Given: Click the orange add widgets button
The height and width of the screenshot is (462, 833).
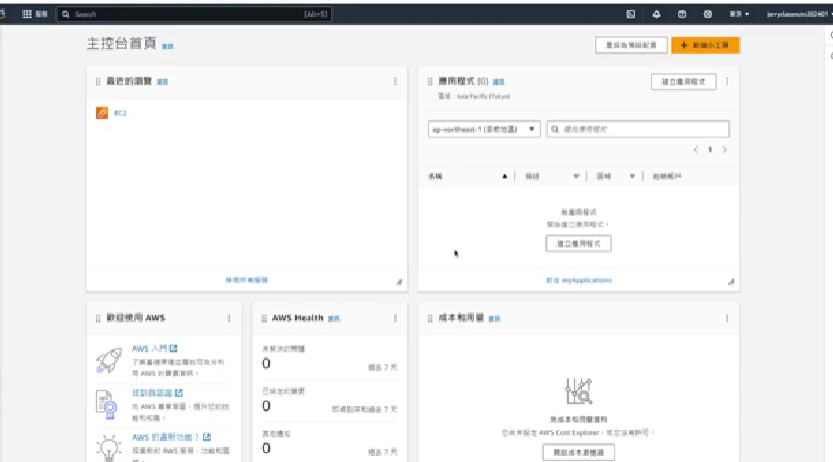Looking at the screenshot, I should [706, 45].
